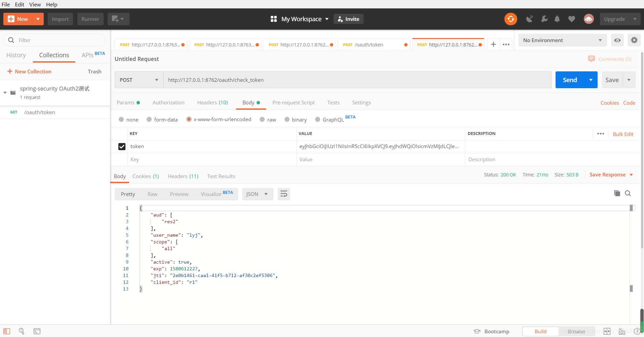Image resolution: width=644 pixels, height=337 pixels.
Task: Click the New Collection link
Action: [x=29, y=71]
